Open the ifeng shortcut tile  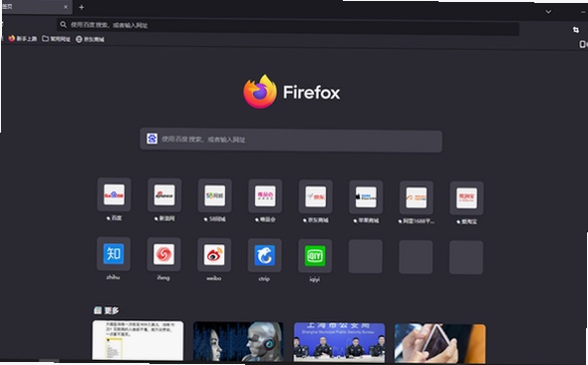[x=163, y=254]
